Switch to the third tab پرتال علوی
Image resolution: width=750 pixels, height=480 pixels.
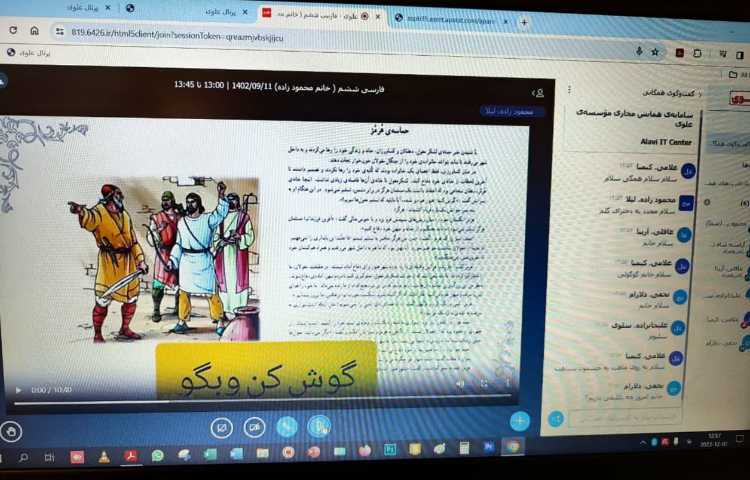[220, 11]
